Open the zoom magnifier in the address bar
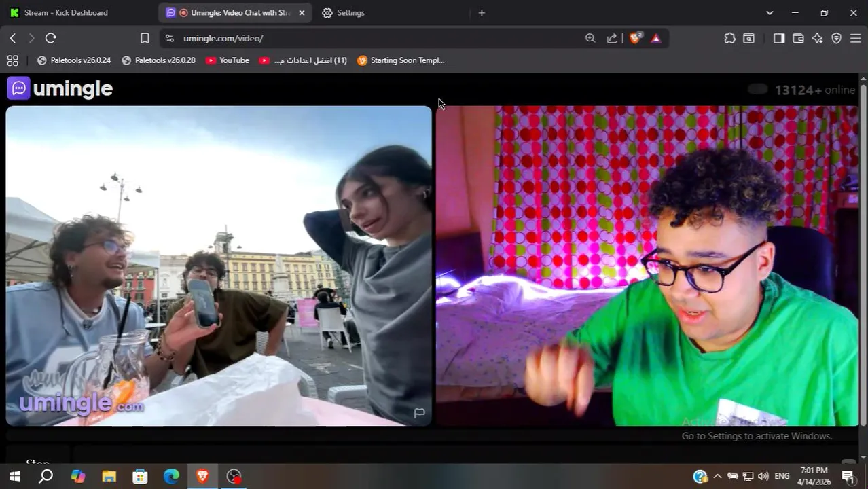868x489 pixels. tap(590, 39)
